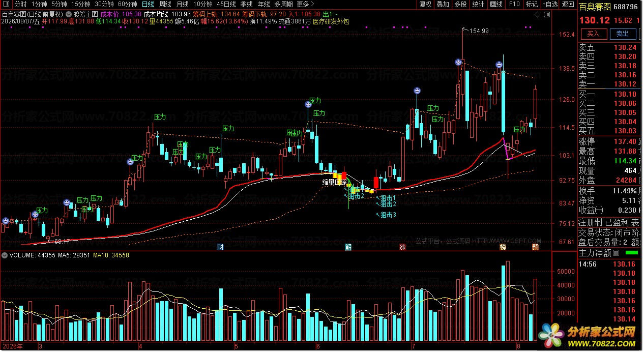Screen dimensions: 644x352
Task: Click the far-left sad face icon near 2026年
Action: [x=5, y=221]
